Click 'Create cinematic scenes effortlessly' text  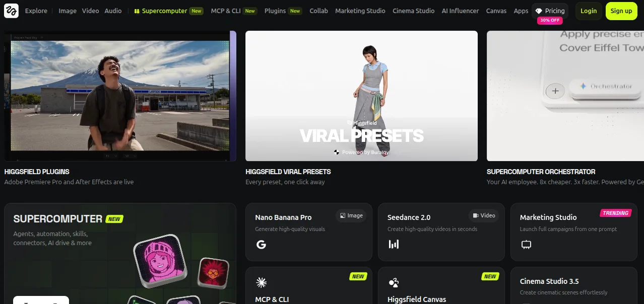click(564, 292)
